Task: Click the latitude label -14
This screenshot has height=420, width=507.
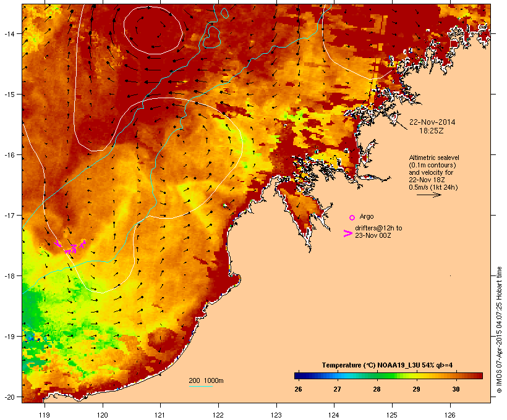Action: (x=9, y=33)
